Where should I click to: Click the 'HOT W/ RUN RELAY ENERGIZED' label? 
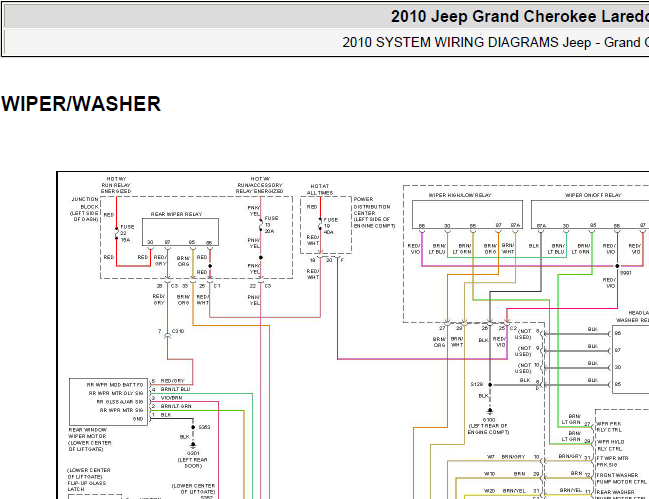click(x=116, y=185)
